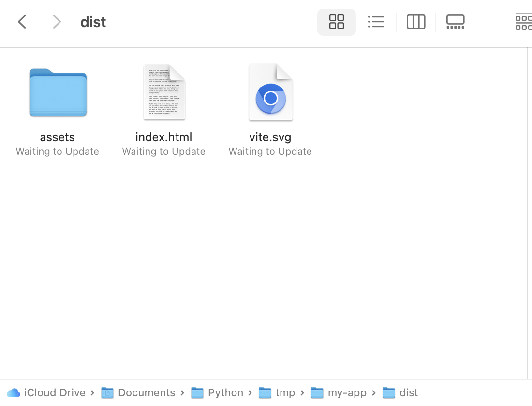Switch to icon grid view
532x406 pixels.
click(x=336, y=22)
